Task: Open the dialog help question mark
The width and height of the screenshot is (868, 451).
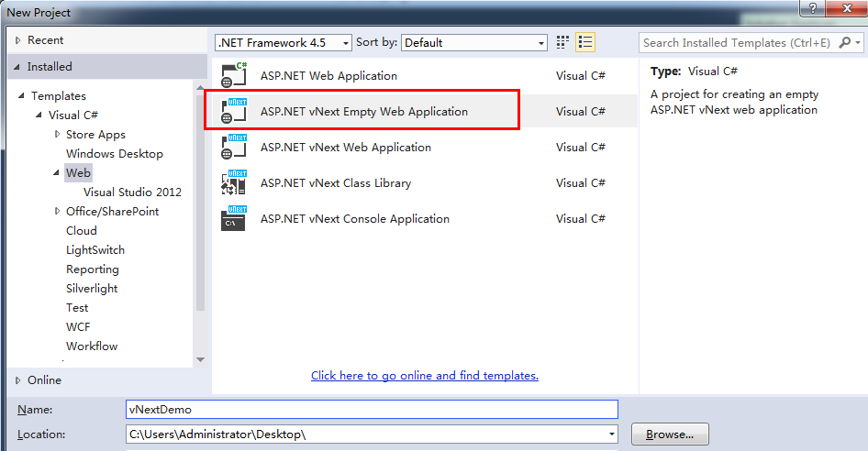Action: point(813,8)
